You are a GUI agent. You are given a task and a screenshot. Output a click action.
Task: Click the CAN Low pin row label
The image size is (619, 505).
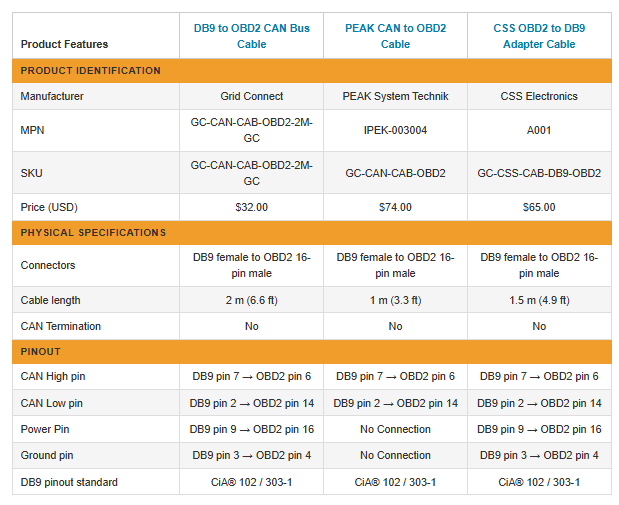(52, 404)
